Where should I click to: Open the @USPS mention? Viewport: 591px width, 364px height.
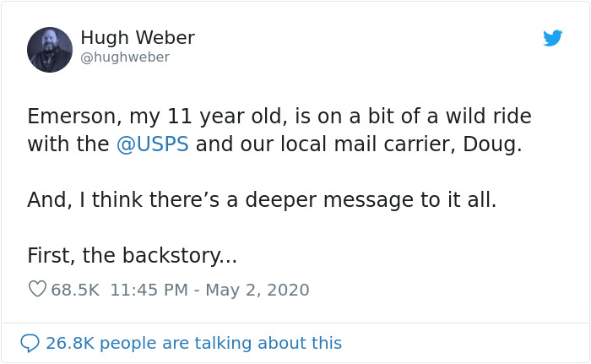[153, 144]
